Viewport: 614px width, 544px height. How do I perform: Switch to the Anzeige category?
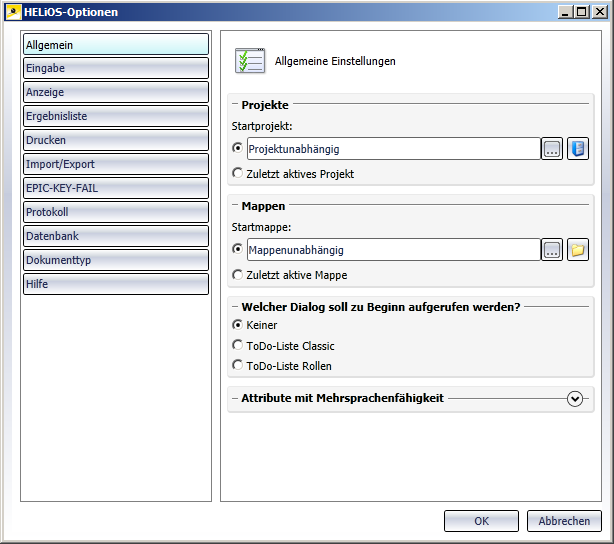(116, 92)
